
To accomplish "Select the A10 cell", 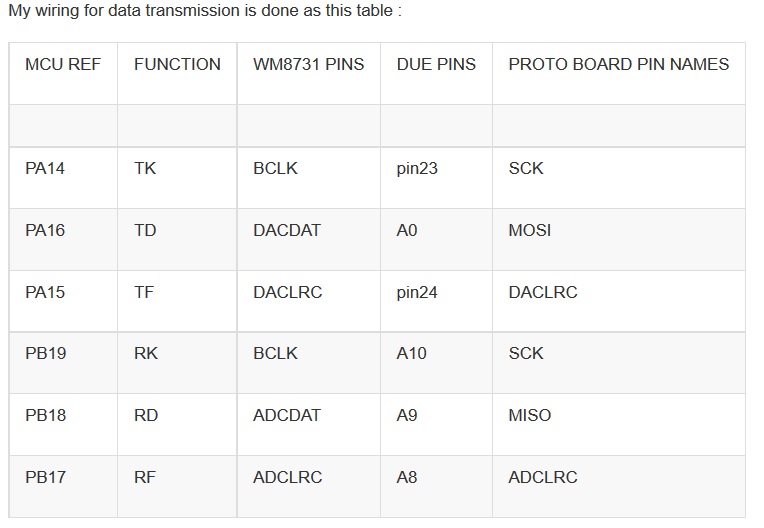I will point(436,363).
